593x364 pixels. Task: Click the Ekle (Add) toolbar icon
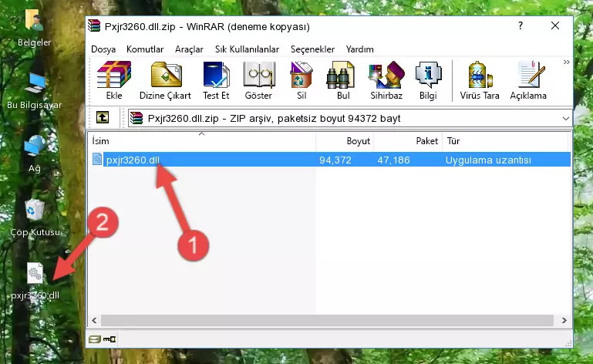(114, 81)
